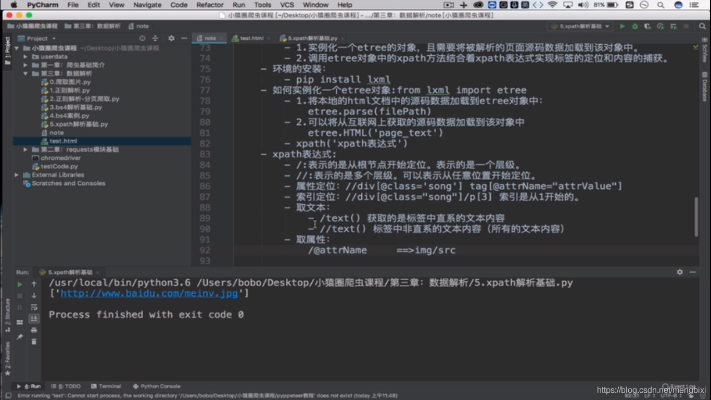The image size is (711, 400).
Task: Click the Search Everywhere magnifier in the toolbar
Action: [702, 26]
